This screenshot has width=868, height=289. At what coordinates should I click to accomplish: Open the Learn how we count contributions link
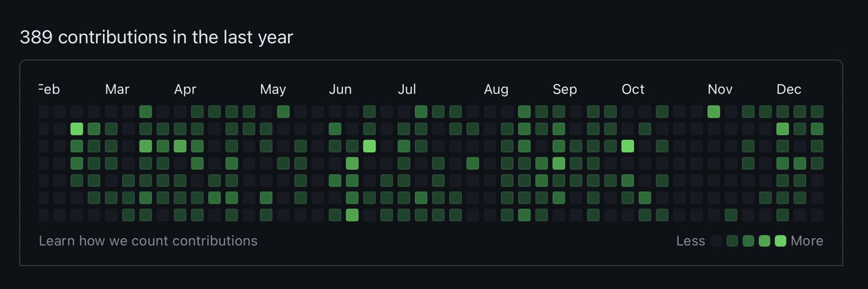click(x=148, y=240)
